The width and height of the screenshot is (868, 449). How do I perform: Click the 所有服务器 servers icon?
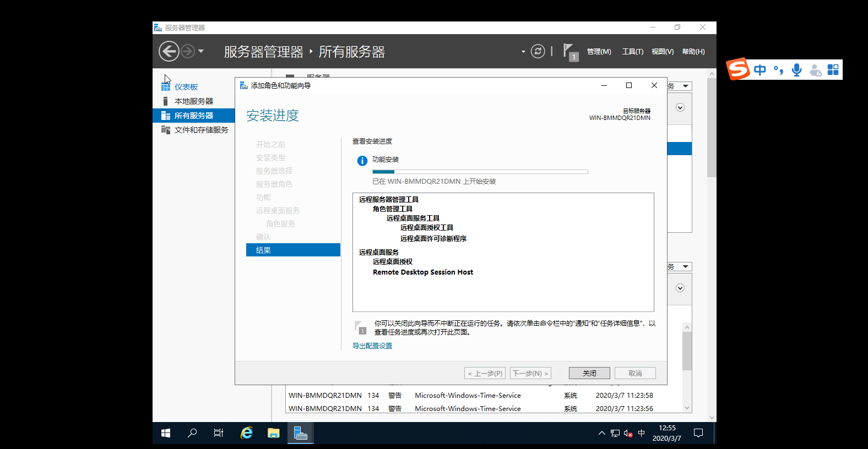coord(165,116)
